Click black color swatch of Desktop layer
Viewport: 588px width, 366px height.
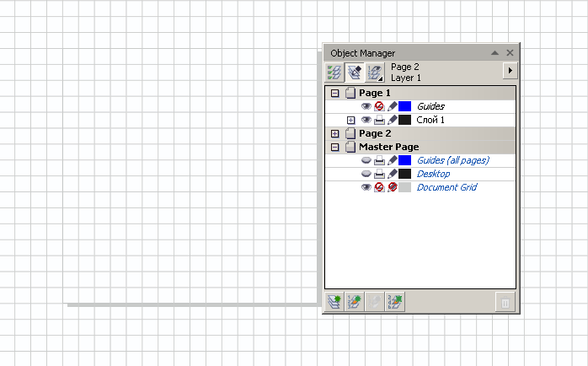tap(404, 174)
